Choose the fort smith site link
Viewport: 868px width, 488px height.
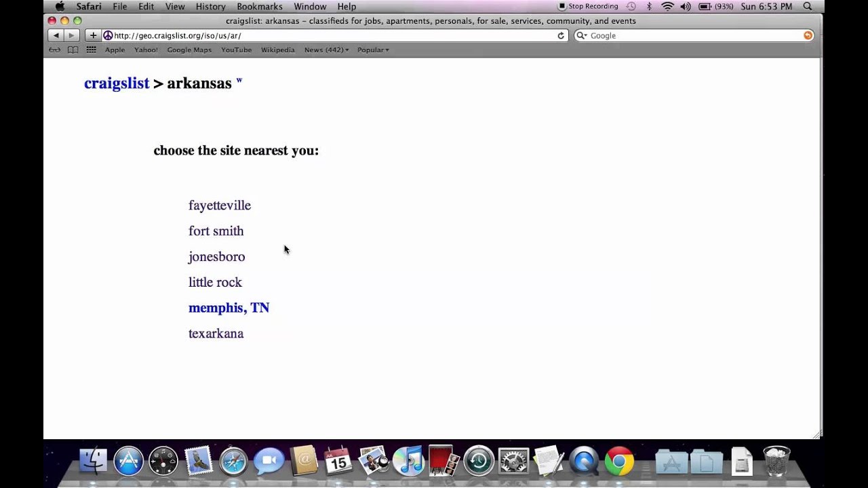(x=216, y=231)
